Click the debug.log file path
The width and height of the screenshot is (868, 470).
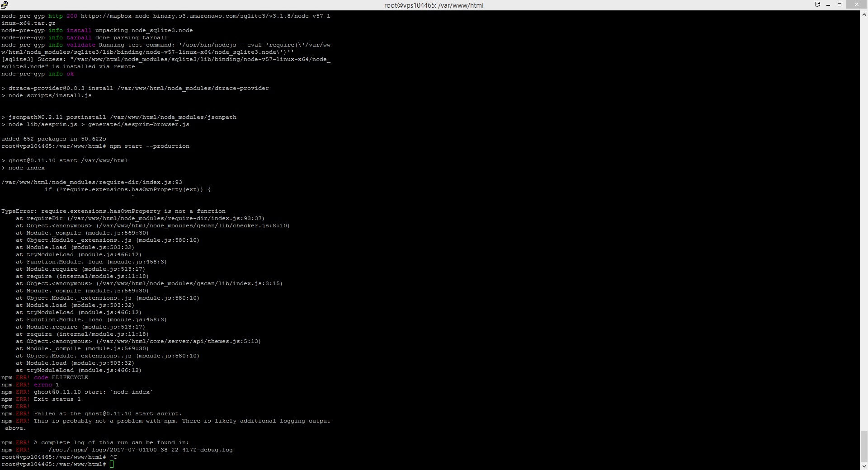(140, 450)
